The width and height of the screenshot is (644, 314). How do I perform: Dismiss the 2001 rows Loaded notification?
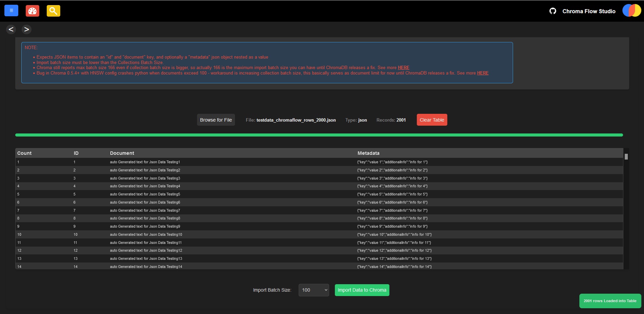click(610, 301)
